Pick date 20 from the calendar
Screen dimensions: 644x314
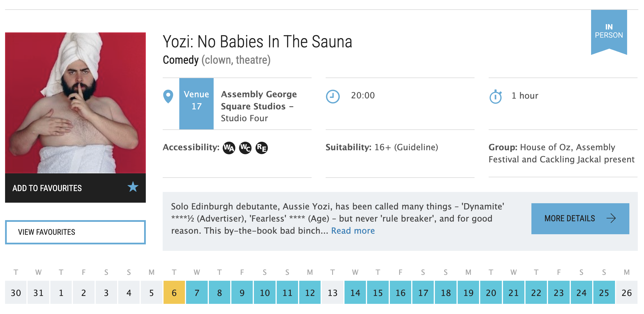tap(491, 293)
